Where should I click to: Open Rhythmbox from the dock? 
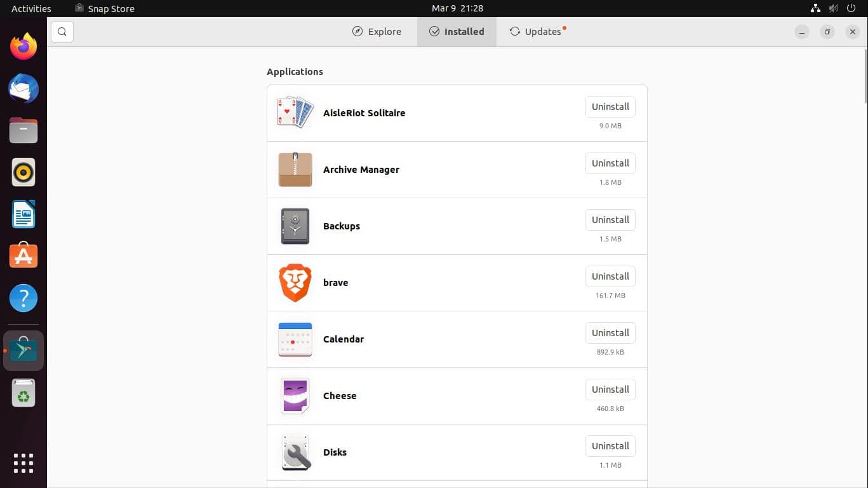coord(23,172)
